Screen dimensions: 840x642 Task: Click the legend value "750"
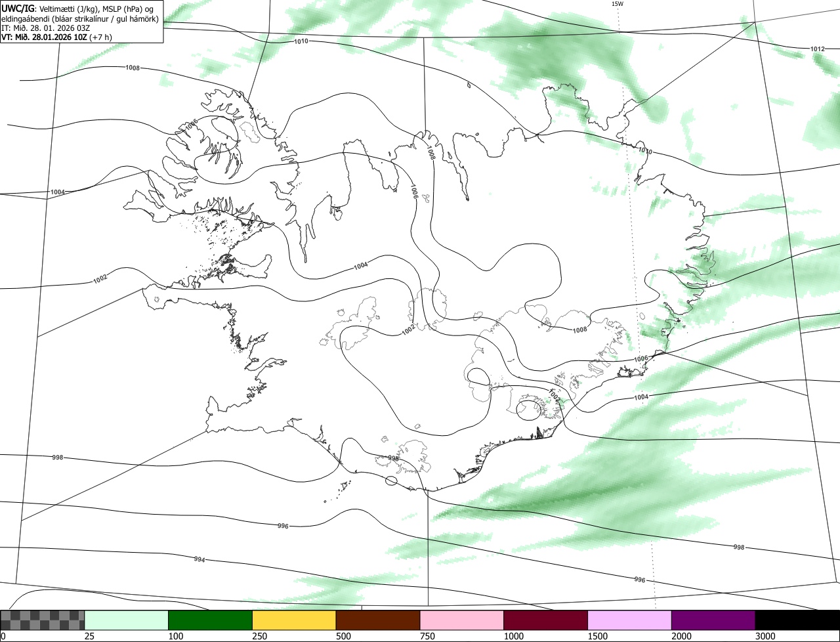[x=427, y=635]
